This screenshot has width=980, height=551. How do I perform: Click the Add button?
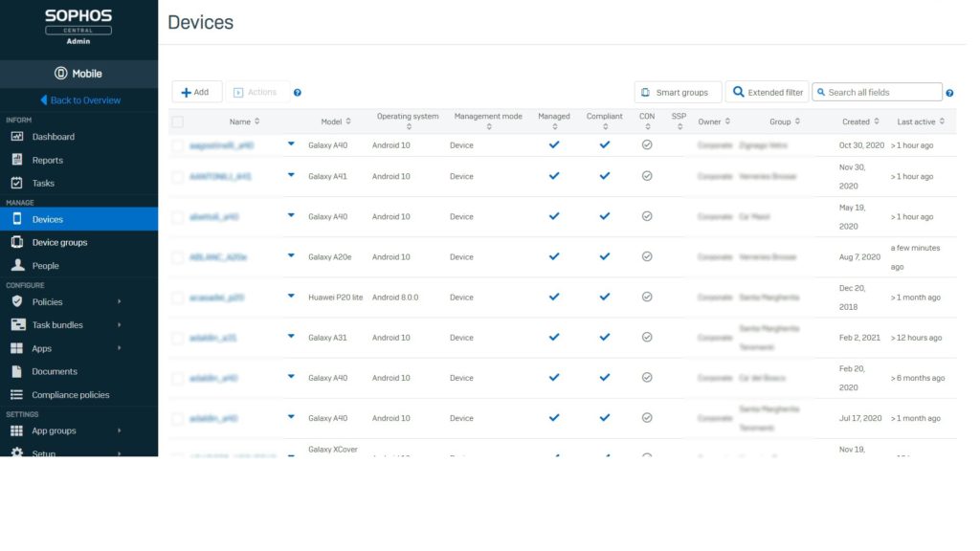point(197,92)
